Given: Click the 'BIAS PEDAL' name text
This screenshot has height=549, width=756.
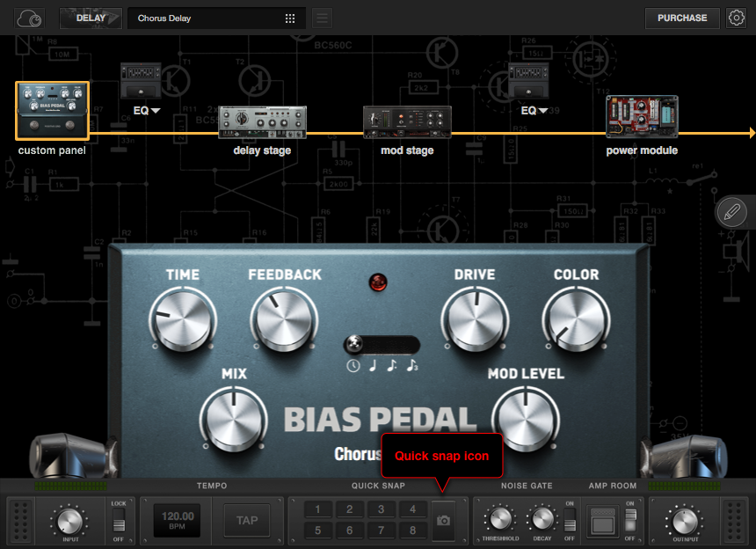Looking at the screenshot, I should [380, 419].
